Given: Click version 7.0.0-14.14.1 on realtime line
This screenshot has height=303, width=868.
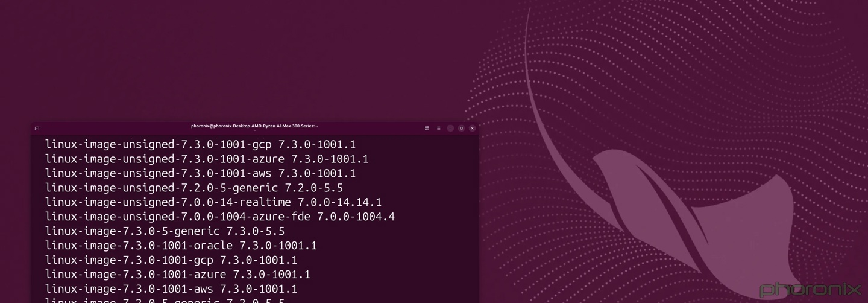Looking at the screenshot, I should (x=339, y=203).
